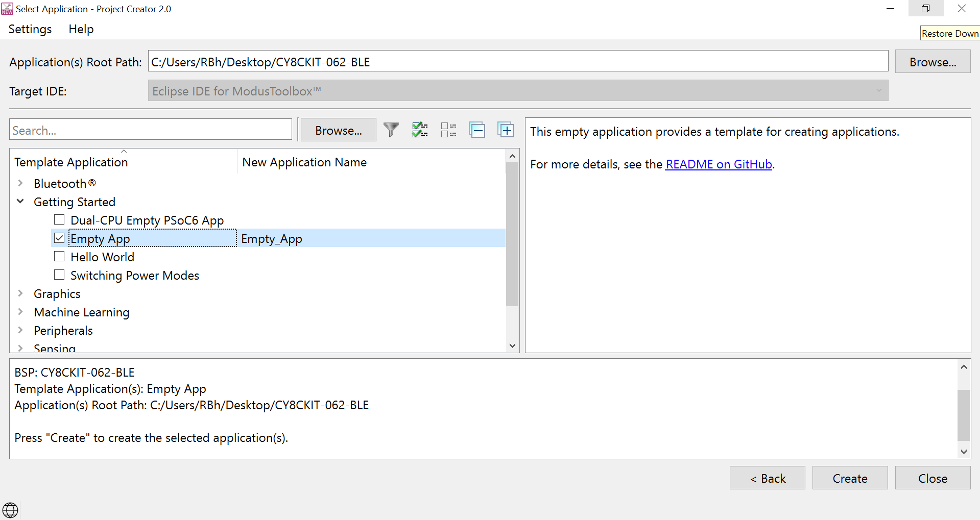Click 'Press "Create" to create' instruction text
Screen dimensions: 980x520
tap(151, 438)
